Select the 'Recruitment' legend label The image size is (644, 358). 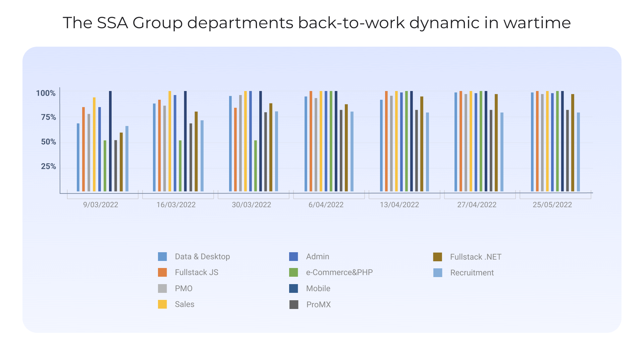pos(472,273)
